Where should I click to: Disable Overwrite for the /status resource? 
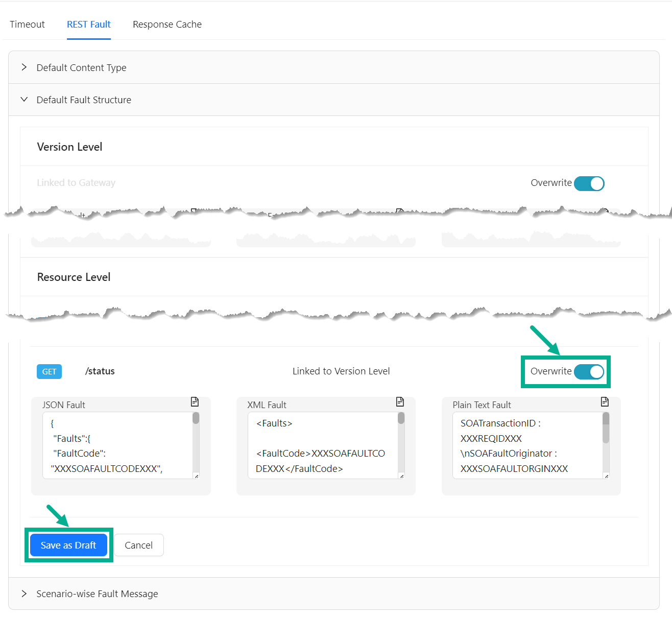point(589,372)
